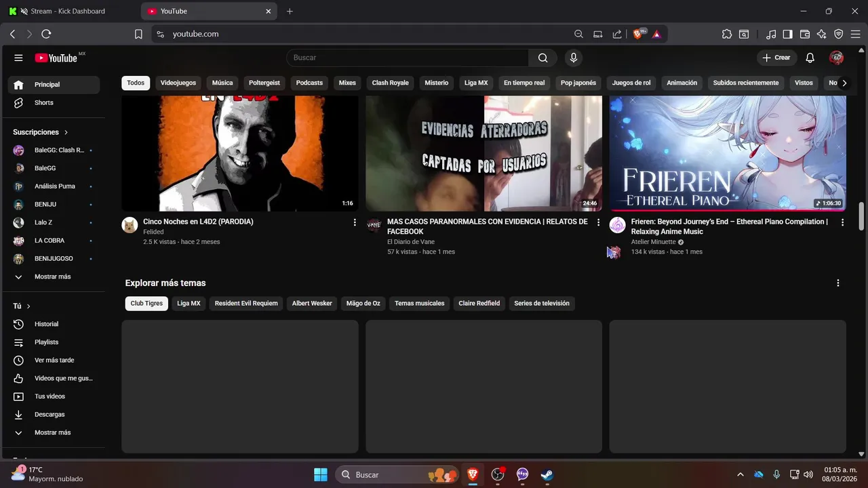This screenshot has width=868, height=488.
Task: Open the Brave Wallet icon
Action: point(805,34)
